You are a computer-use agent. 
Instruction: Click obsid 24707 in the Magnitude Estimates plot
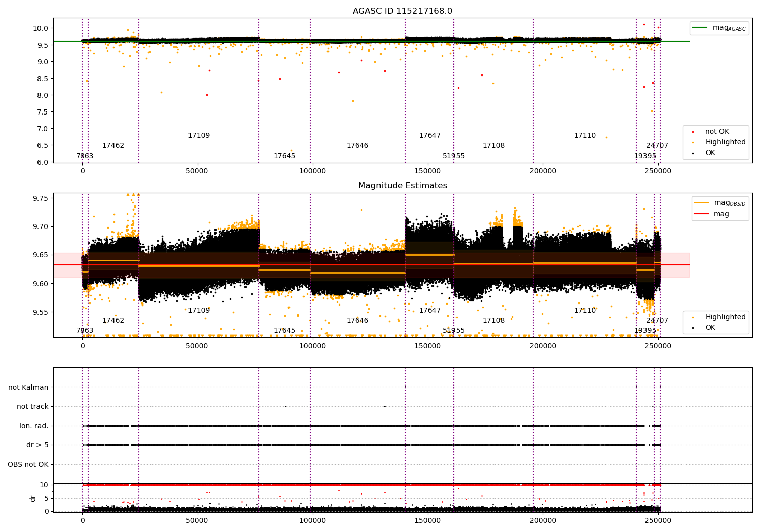point(657,321)
